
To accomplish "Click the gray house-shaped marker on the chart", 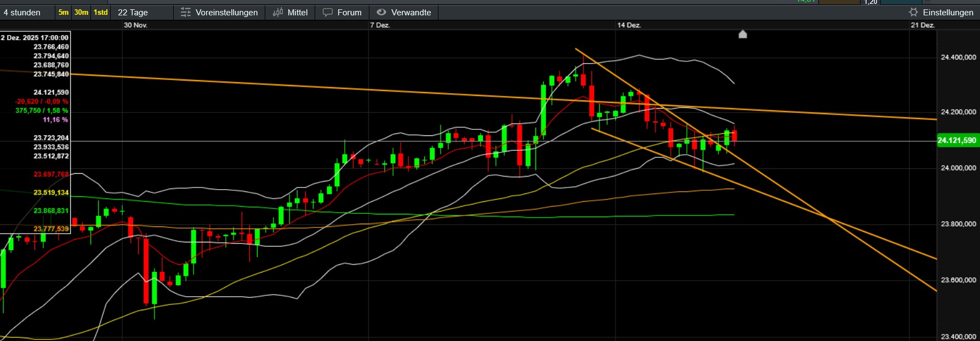I will tap(743, 35).
